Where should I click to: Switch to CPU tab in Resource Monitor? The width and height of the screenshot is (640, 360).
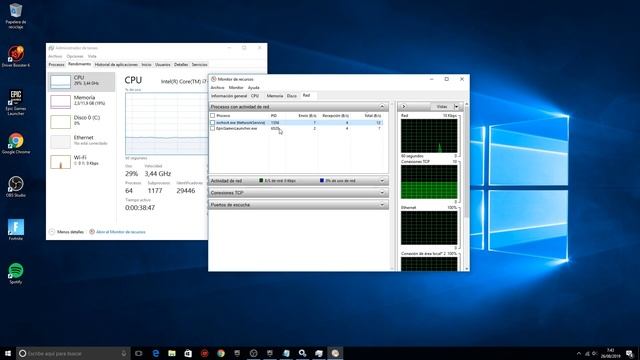(255, 96)
